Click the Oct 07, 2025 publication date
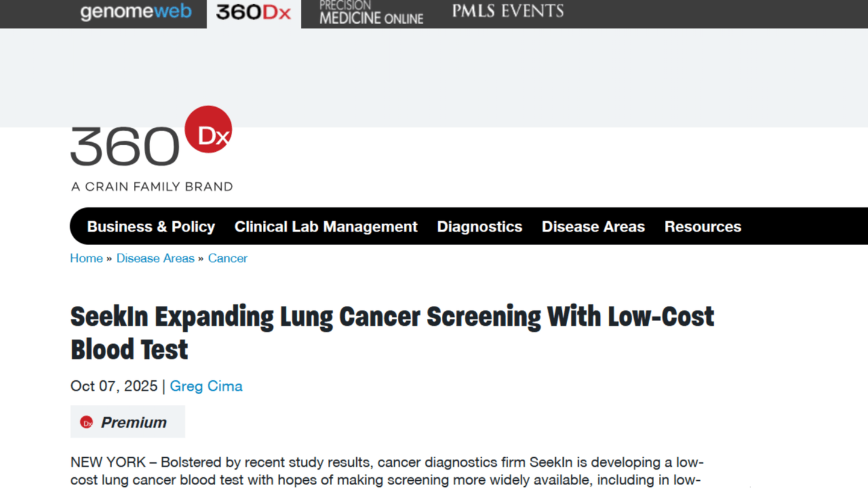868x488 pixels. [114, 386]
